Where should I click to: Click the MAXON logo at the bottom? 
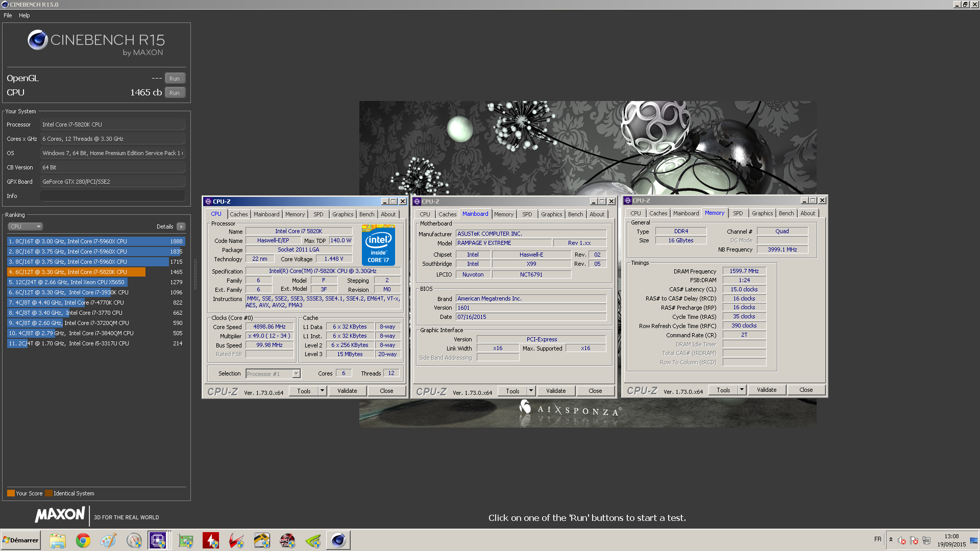[x=60, y=515]
